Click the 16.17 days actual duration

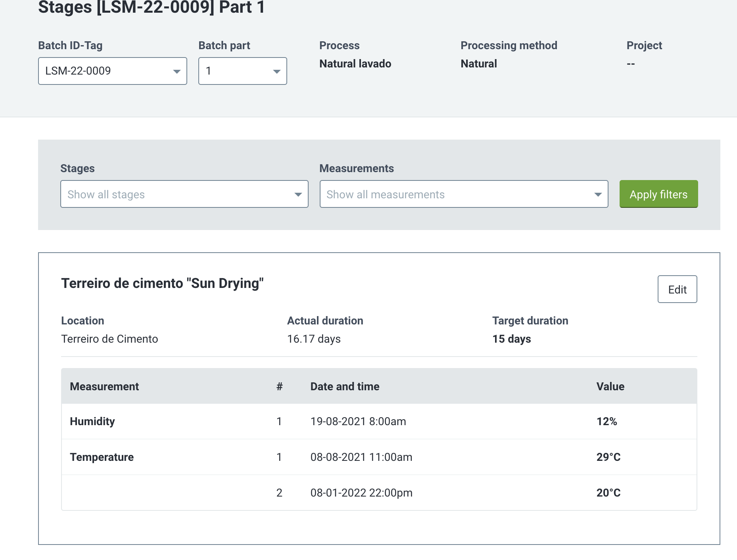pos(314,339)
